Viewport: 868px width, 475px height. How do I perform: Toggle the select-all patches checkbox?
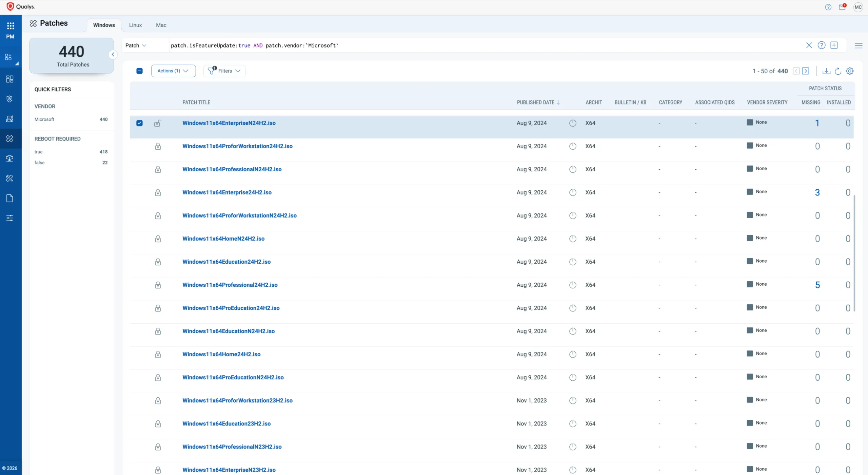pyautogui.click(x=139, y=71)
